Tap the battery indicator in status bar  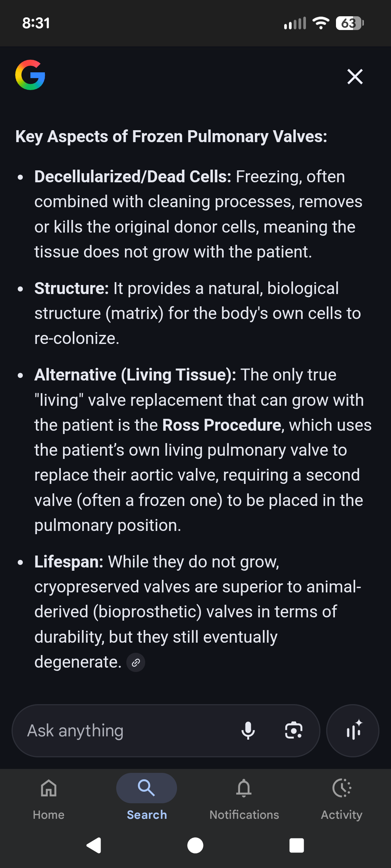coord(350,24)
